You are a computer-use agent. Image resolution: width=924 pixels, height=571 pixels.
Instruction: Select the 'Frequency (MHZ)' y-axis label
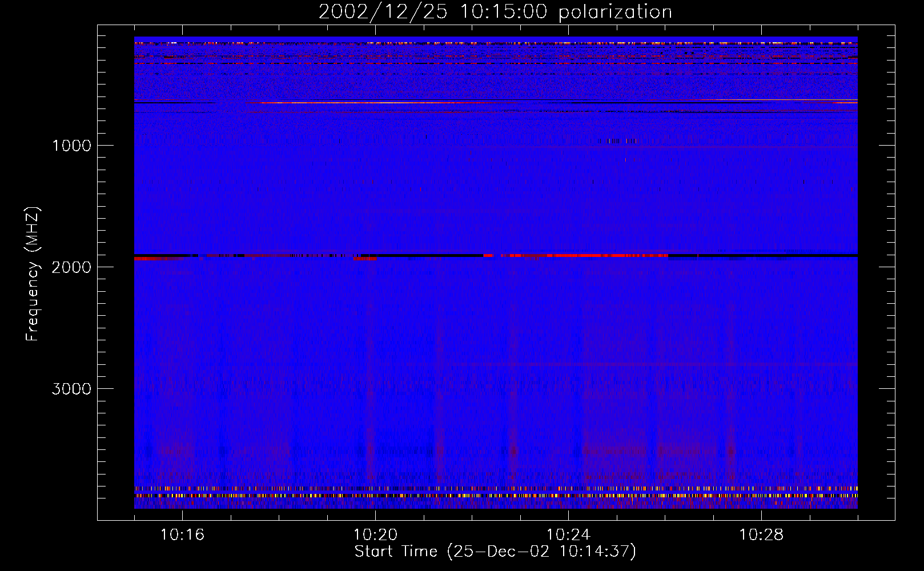33,274
